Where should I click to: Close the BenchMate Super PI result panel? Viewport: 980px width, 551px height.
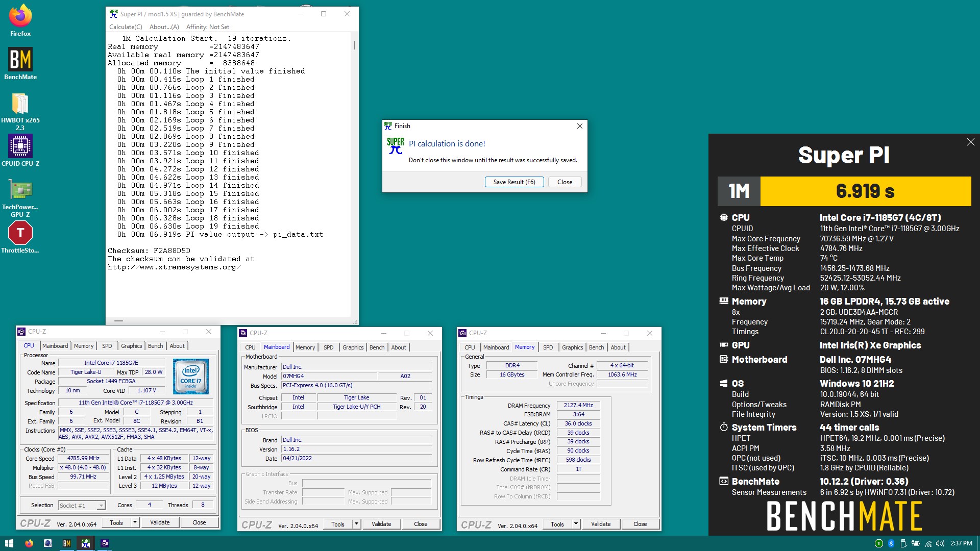pyautogui.click(x=970, y=142)
